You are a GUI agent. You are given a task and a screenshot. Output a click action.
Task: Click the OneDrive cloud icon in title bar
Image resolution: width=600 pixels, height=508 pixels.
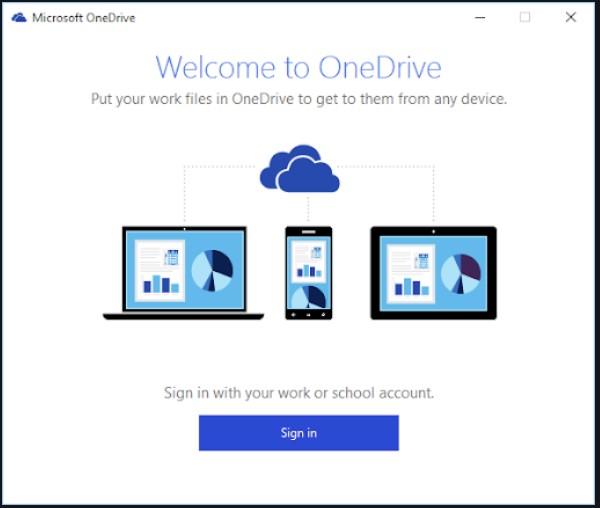pos(19,18)
